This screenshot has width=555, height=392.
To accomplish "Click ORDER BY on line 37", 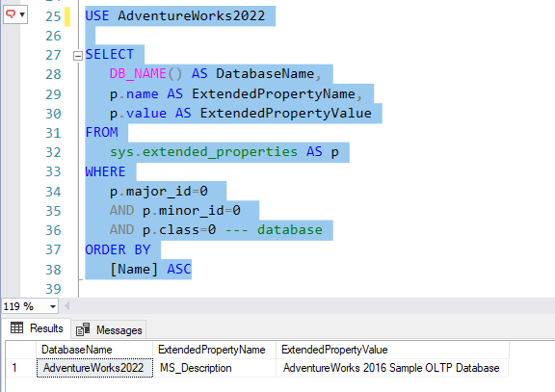I will [118, 249].
